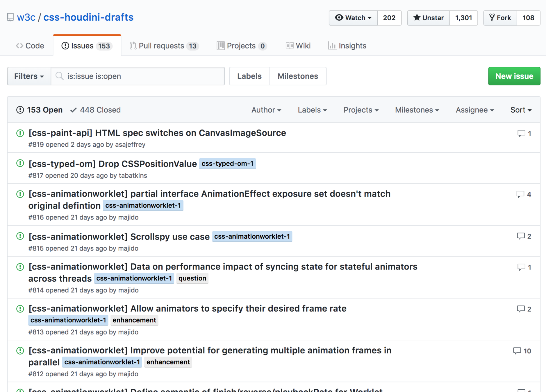Click the enhancement label on issue #812
The width and height of the screenshot is (546, 392).
point(168,362)
